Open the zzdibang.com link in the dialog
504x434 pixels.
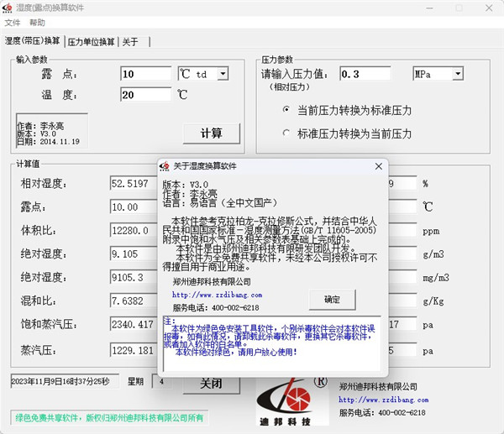217,295
